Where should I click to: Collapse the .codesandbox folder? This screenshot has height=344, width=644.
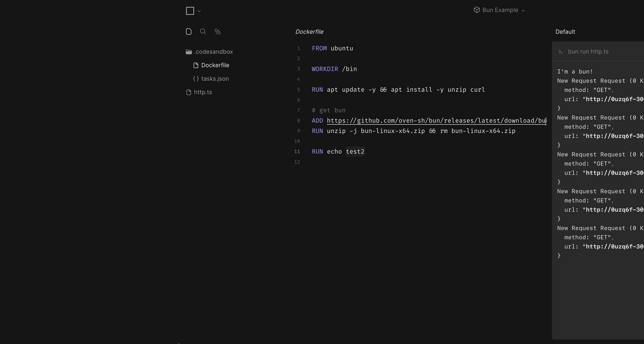(x=213, y=51)
